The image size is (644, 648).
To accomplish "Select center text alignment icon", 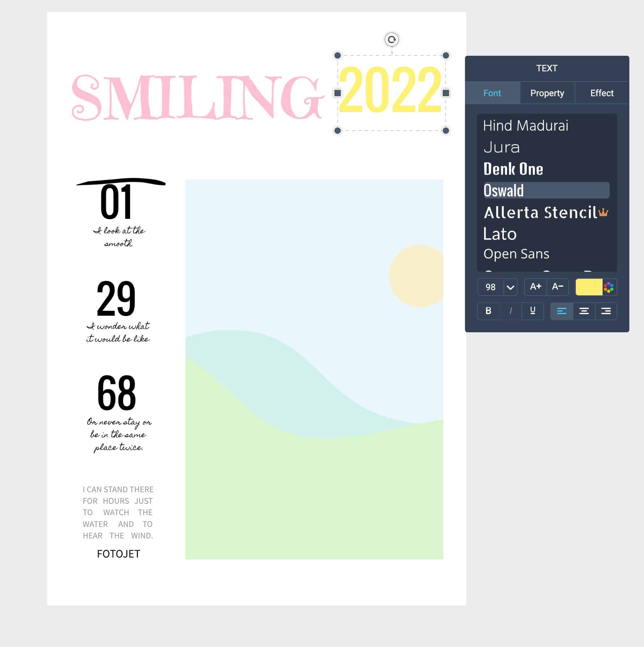I will point(584,311).
